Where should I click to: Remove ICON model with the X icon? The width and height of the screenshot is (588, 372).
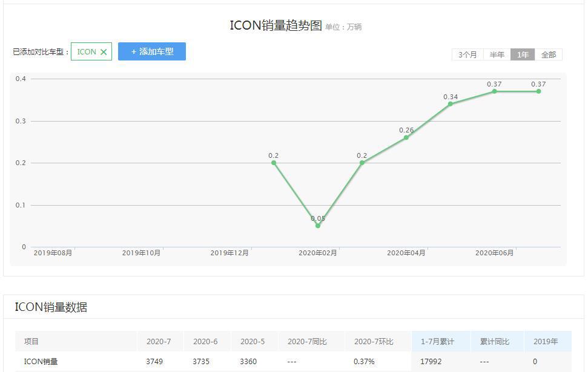[104, 52]
